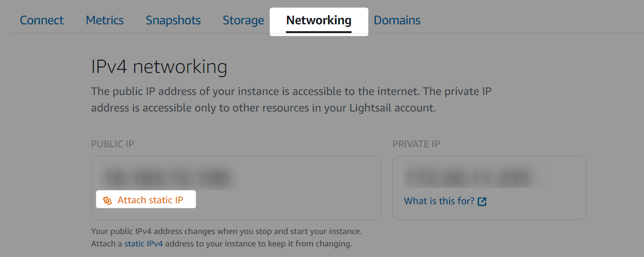
Task: Go to the Snapshots tab
Action: point(173,20)
